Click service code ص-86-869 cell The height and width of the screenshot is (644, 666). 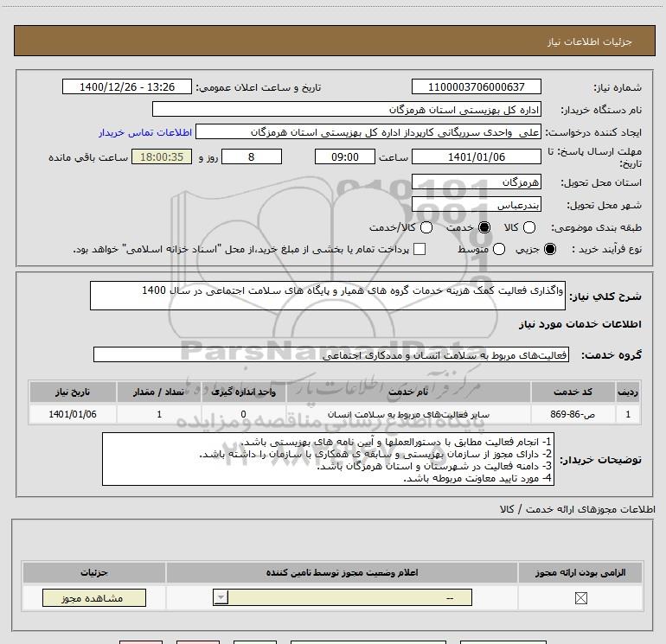pos(573,414)
